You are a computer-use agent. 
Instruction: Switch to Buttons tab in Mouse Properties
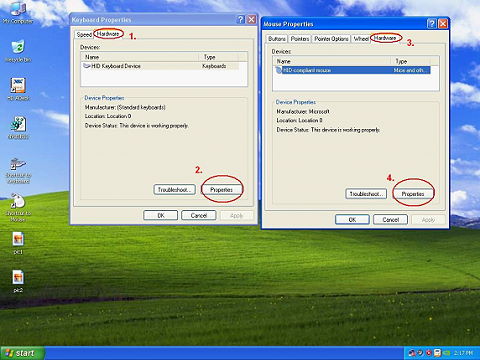click(x=277, y=39)
